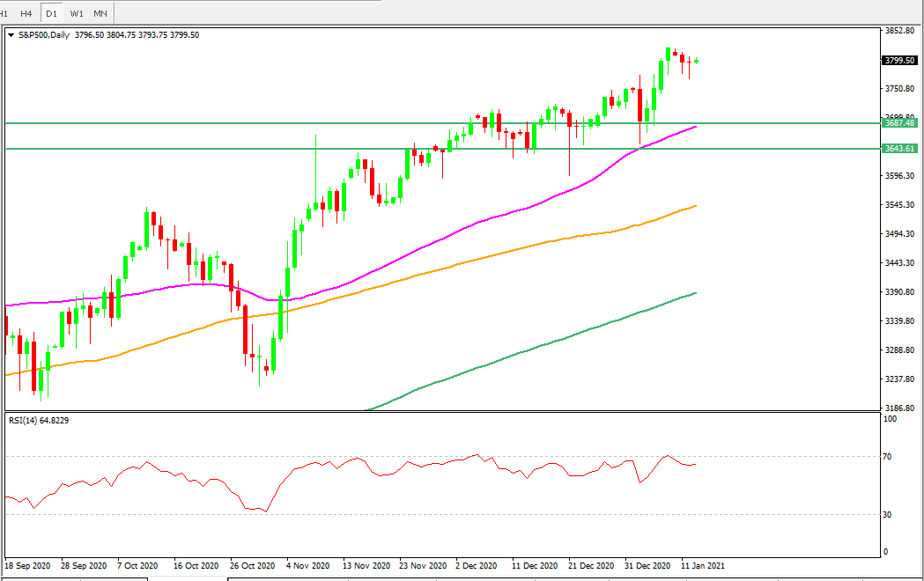Switch chart to H4 timeframe
Image resolution: width=924 pixels, height=581 pixels.
click(26, 13)
